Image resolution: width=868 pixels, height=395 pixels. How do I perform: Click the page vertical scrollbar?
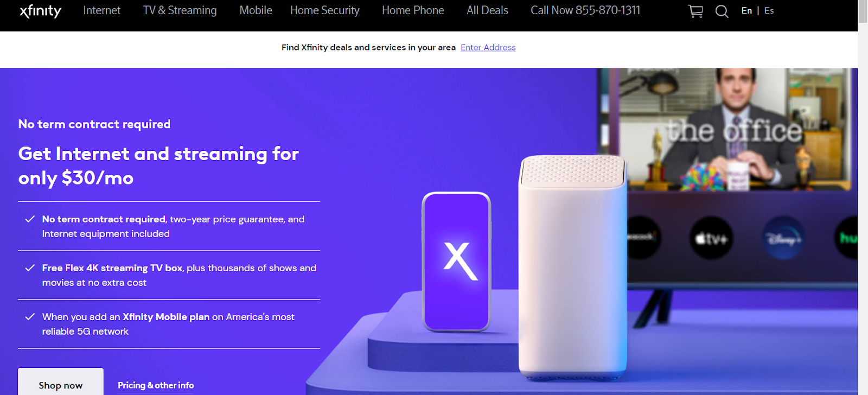coord(863,197)
